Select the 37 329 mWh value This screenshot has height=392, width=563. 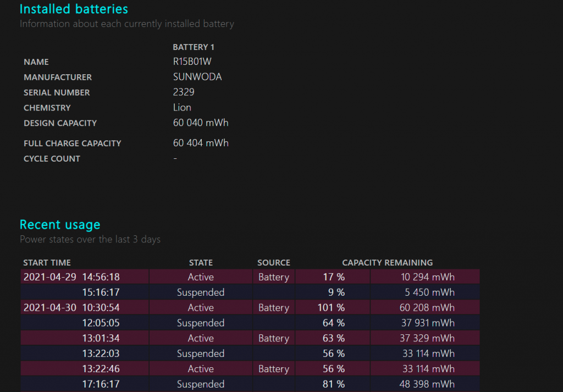click(427, 338)
